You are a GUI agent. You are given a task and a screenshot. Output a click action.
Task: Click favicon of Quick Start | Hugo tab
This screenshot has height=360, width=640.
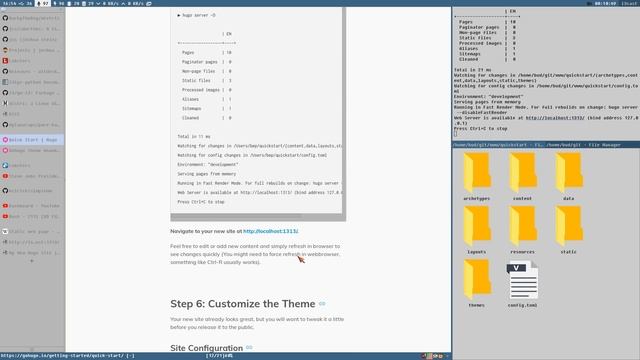coord(5,140)
